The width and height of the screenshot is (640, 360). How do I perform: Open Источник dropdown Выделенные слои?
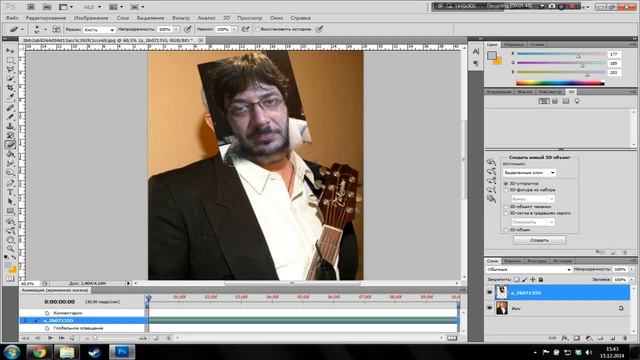(529, 173)
